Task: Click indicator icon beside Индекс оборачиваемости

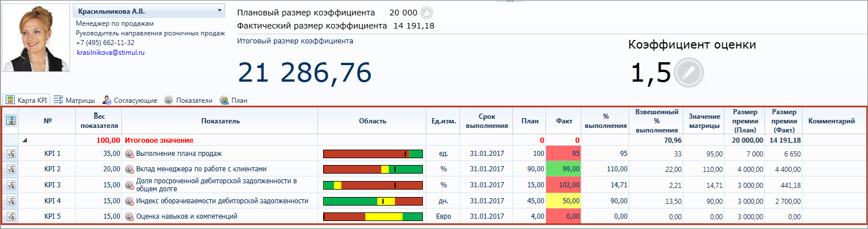Action: coord(129,201)
